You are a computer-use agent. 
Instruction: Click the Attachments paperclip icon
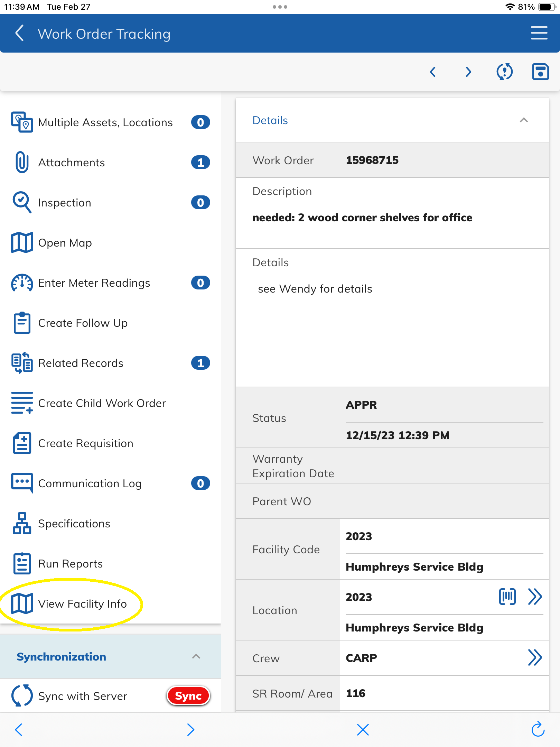click(22, 162)
